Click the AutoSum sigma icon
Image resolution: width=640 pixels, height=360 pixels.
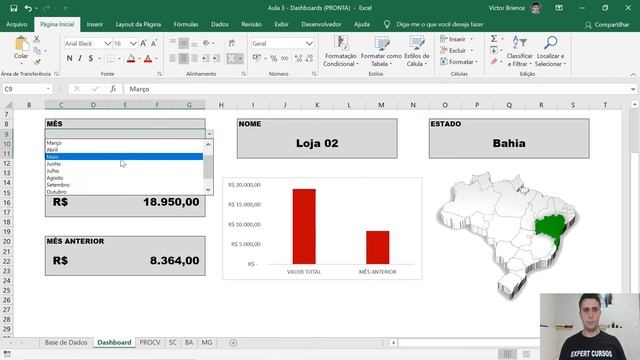point(494,38)
